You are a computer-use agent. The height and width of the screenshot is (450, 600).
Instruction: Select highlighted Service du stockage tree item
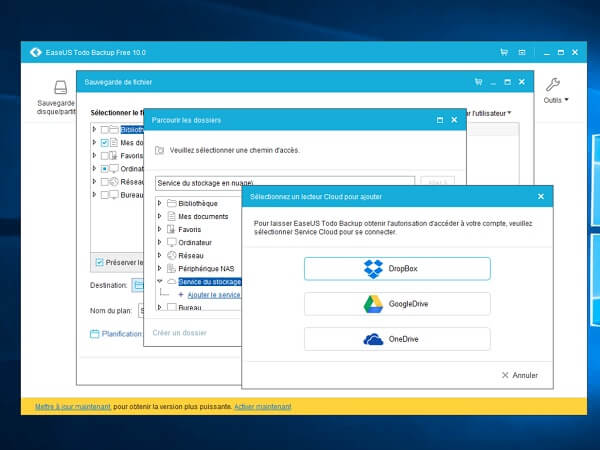(210, 282)
